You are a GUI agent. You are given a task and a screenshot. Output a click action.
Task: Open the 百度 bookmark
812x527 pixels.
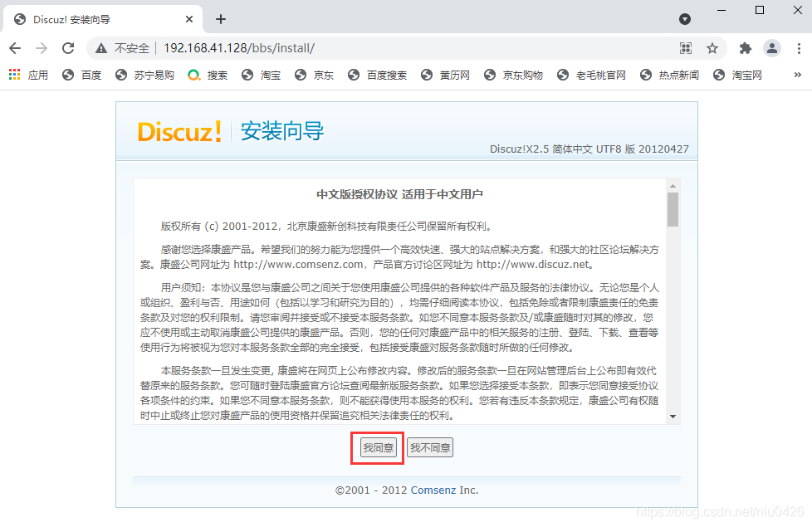click(82, 75)
